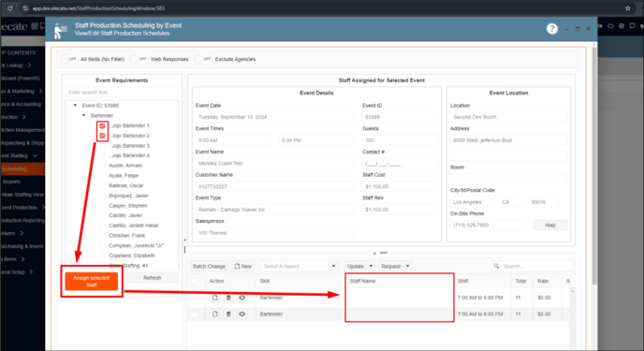
Task: Open the Update button dropdown arrow
Action: (x=371, y=266)
